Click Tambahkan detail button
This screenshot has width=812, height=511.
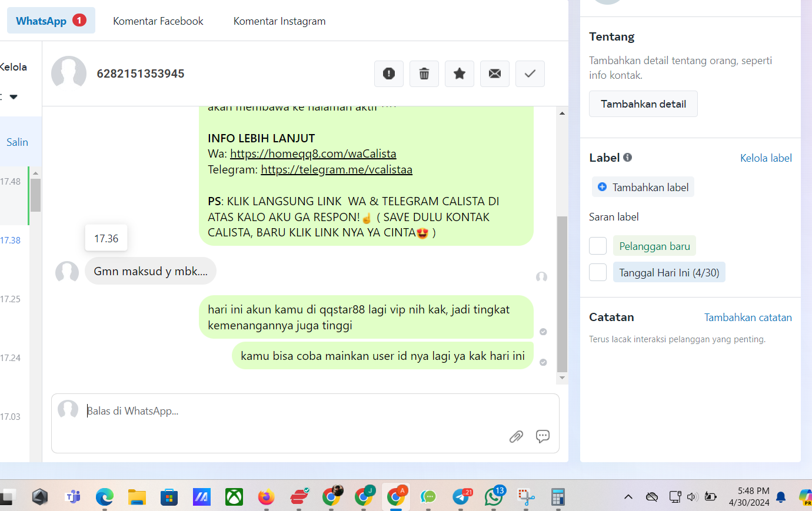pyautogui.click(x=643, y=104)
